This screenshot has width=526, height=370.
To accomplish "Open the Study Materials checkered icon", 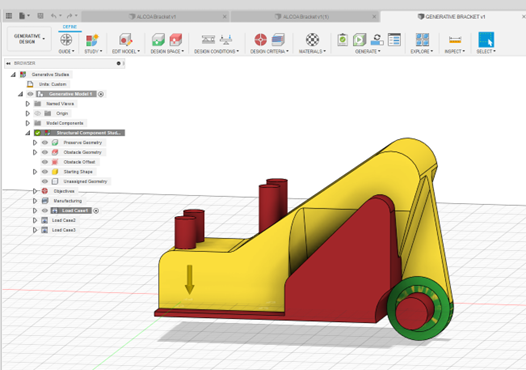I will tap(312, 40).
